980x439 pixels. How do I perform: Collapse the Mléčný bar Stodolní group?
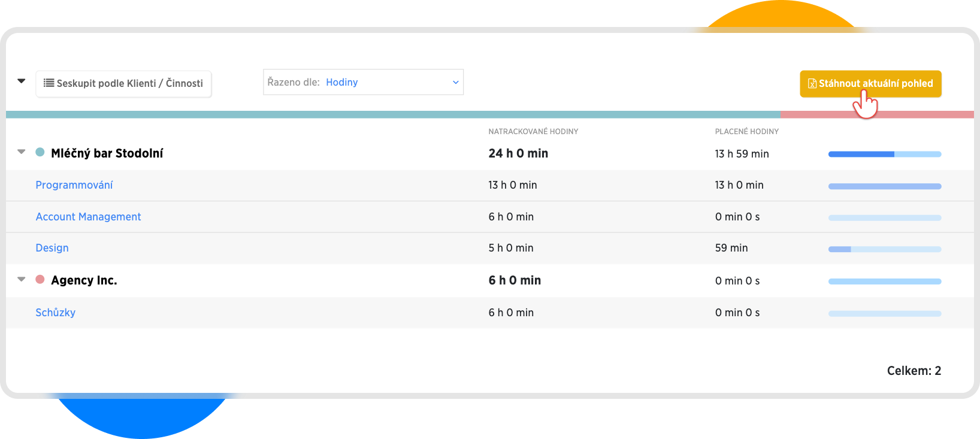[x=22, y=152]
